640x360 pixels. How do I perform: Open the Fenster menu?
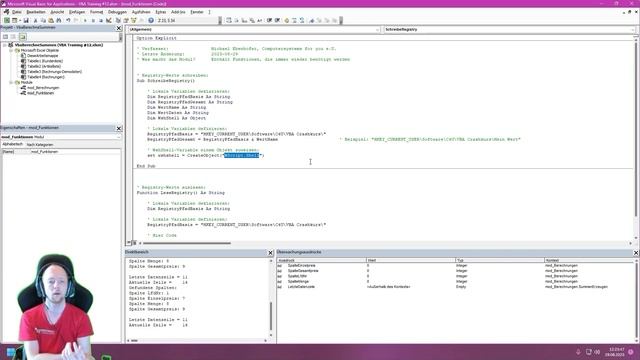(x=197, y=12)
